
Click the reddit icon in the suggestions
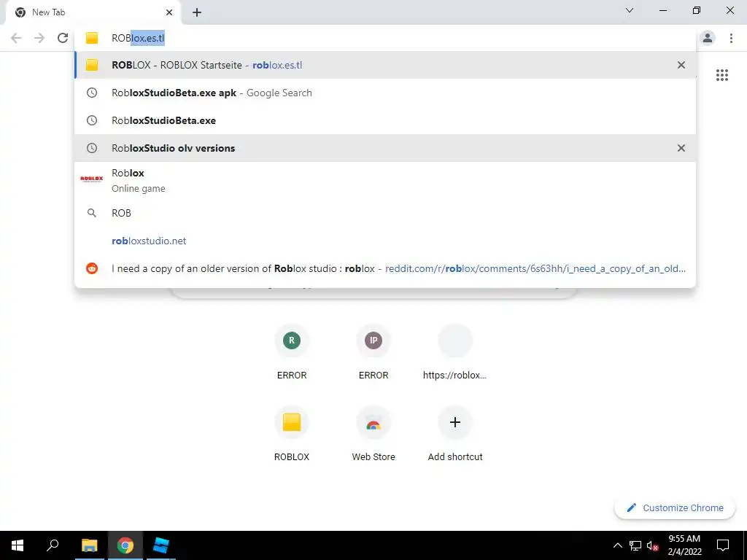pos(91,268)
